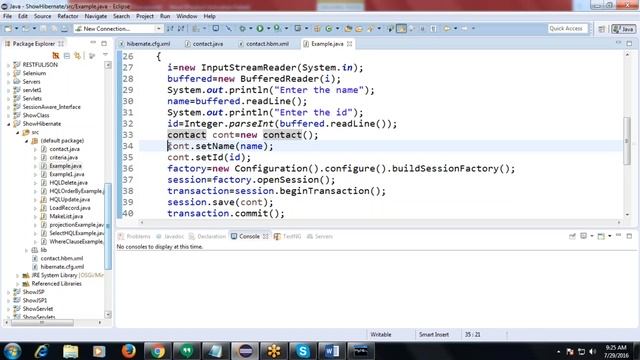
Task: Open the Project menu
Action: pos(145,16)
